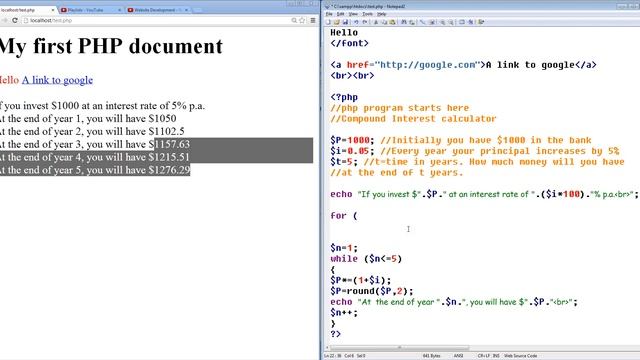Click the Undo icon in Notepad2 toolbar
The image size is (640, 360).
(357, 22)
